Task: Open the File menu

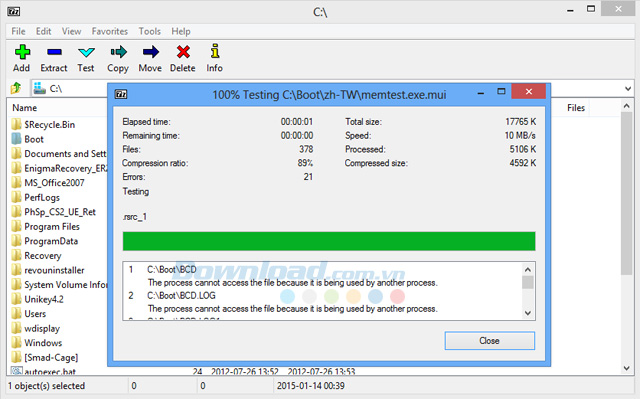Action: [x=18, y=31]
